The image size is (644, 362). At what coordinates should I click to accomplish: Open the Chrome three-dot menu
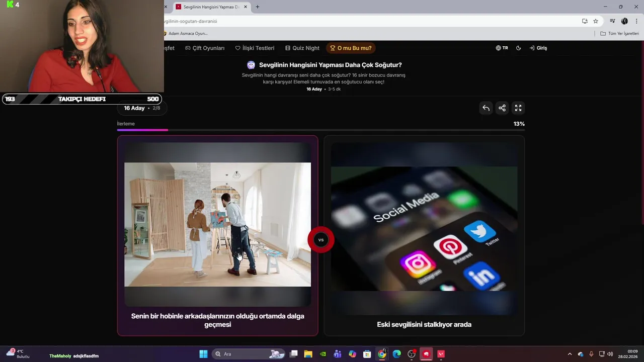(x=636, y=21)
